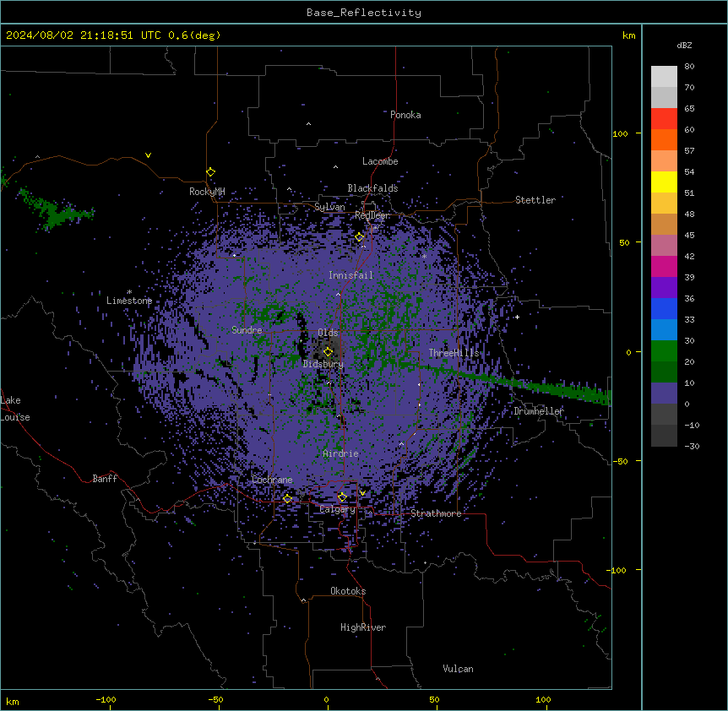Click the asterisk marker above Limestone
Image resolution: width=728 pixels, height=711 pixels.
point(129,292)
